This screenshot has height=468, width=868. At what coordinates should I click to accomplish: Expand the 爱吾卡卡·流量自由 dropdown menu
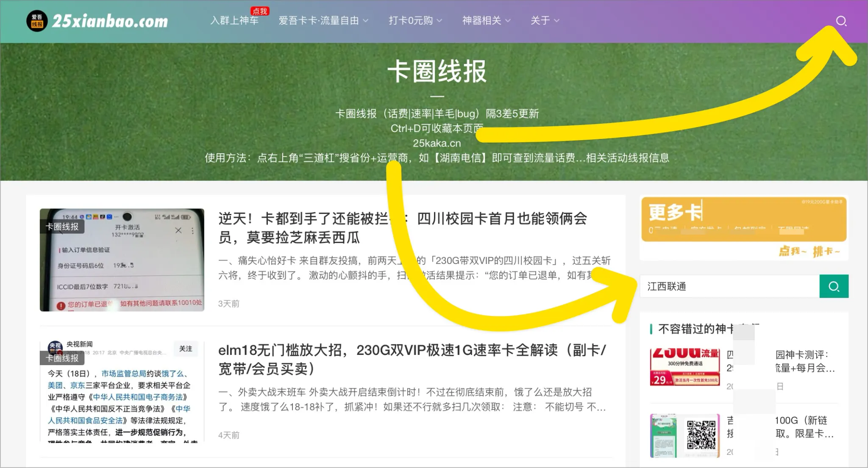323,20
